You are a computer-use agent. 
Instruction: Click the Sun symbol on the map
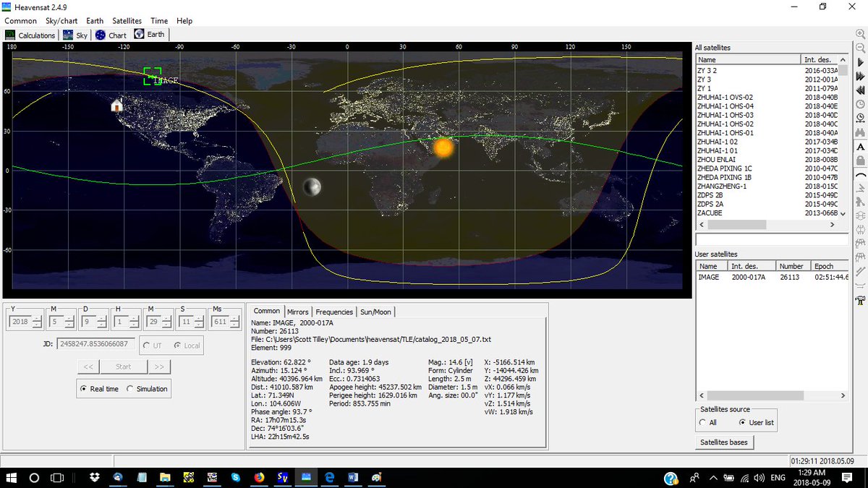[x=443, y=147]
